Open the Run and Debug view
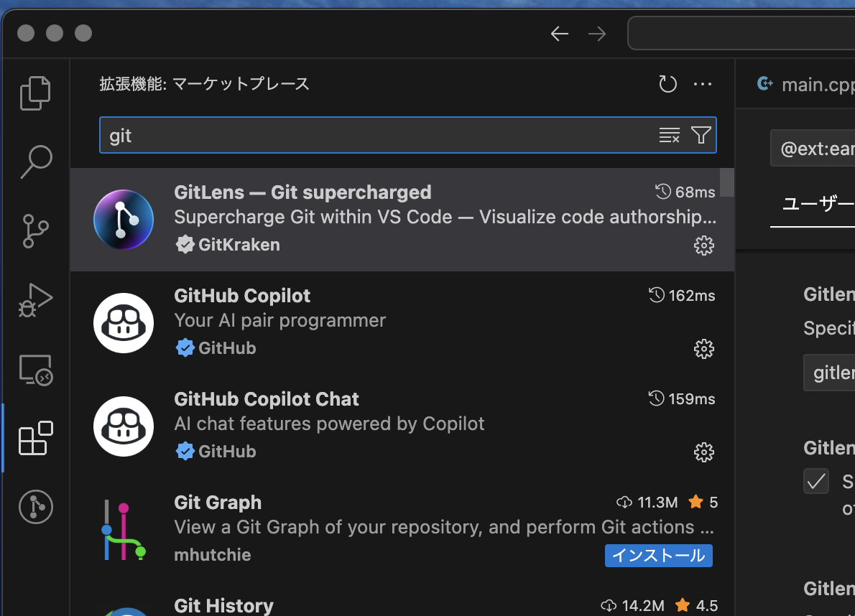This screenshot has width=855, height=616. coord(36,300)
